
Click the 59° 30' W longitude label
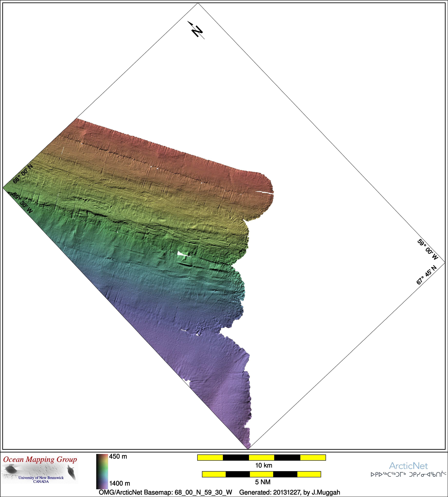tap(23, 203)
